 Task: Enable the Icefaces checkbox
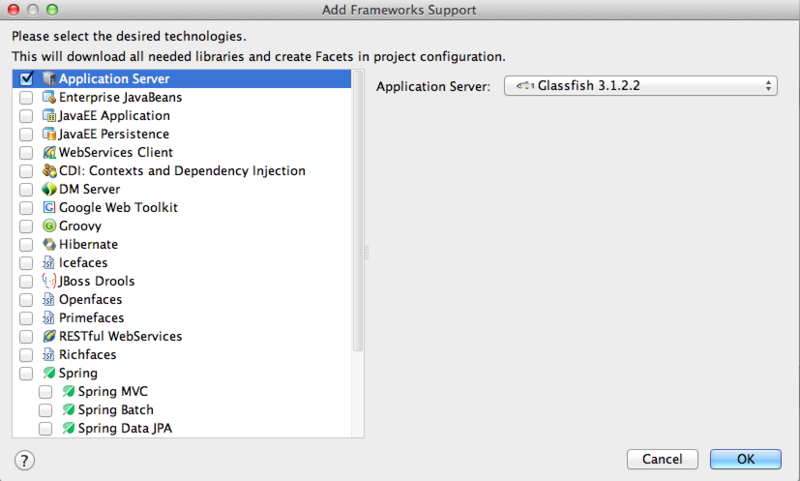click(26, 263)
